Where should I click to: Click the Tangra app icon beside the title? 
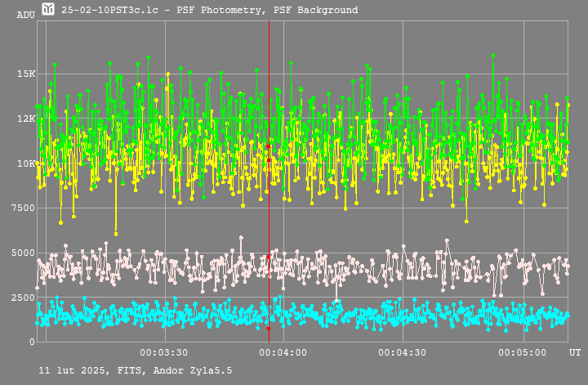pyautogui.click(x=48, y=9)
